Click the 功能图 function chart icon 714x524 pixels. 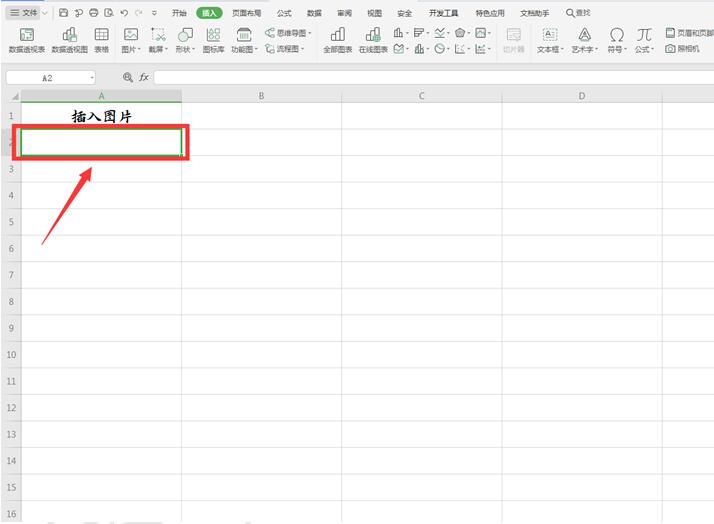point(244,35)
